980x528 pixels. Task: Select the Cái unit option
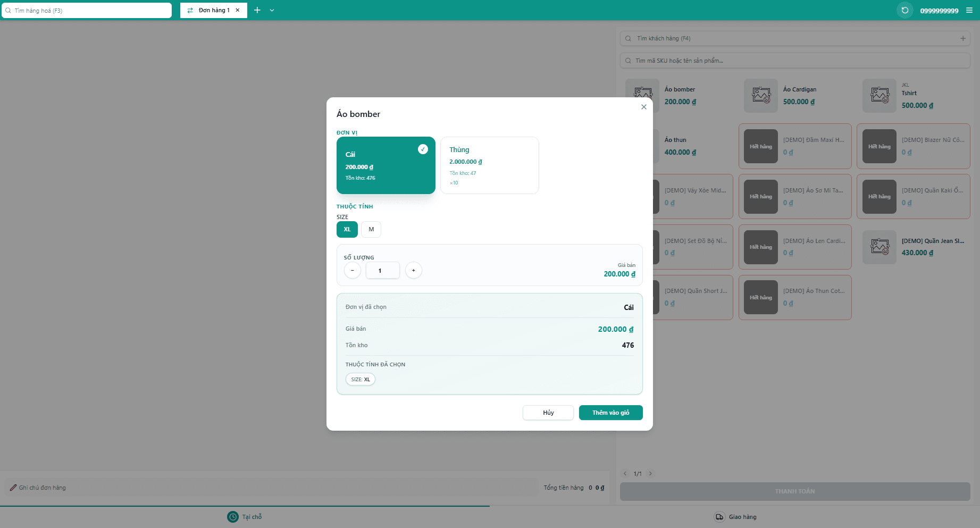tap(386, 165)
